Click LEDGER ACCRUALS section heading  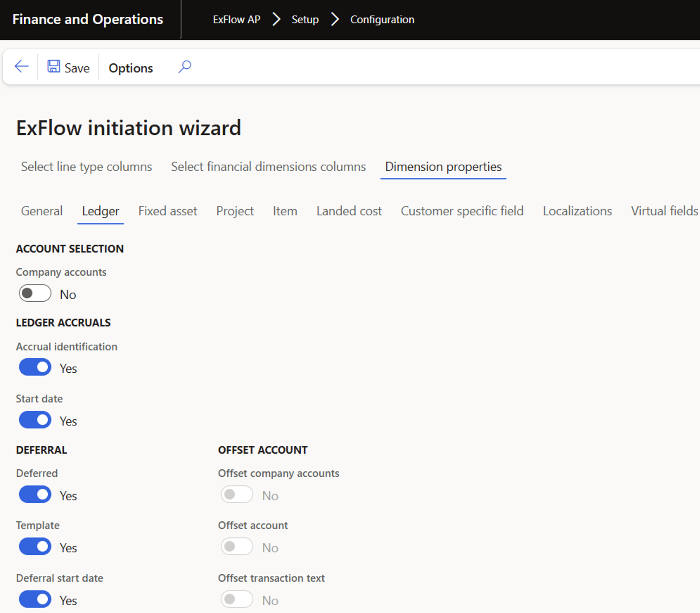pos(63,323)
